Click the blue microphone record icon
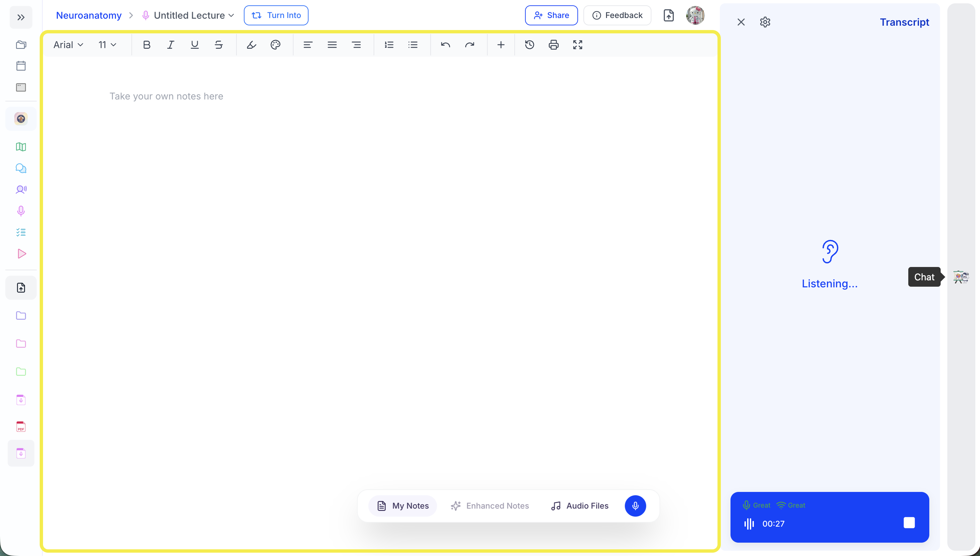980x556 pixels. tap(635, 506)
